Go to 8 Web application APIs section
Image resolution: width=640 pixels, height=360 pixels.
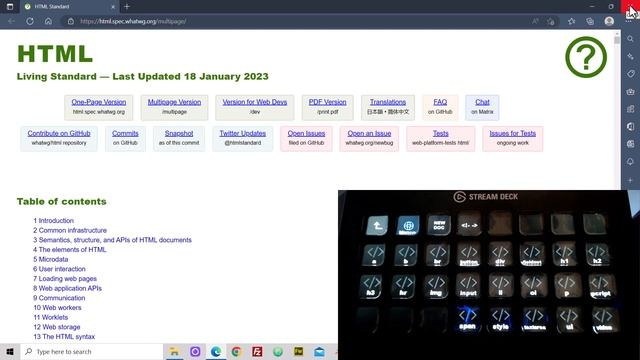(x=67, y=288)
